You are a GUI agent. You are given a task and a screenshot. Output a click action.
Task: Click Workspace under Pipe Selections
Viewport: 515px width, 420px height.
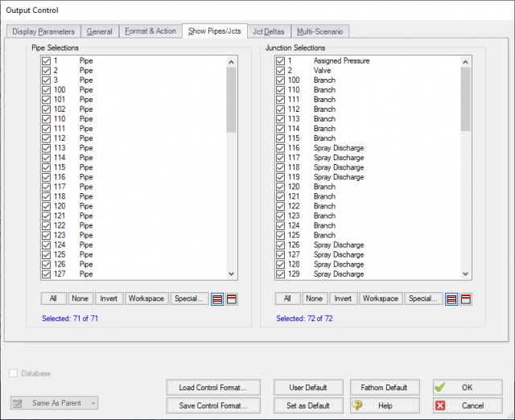click(146, 299)
